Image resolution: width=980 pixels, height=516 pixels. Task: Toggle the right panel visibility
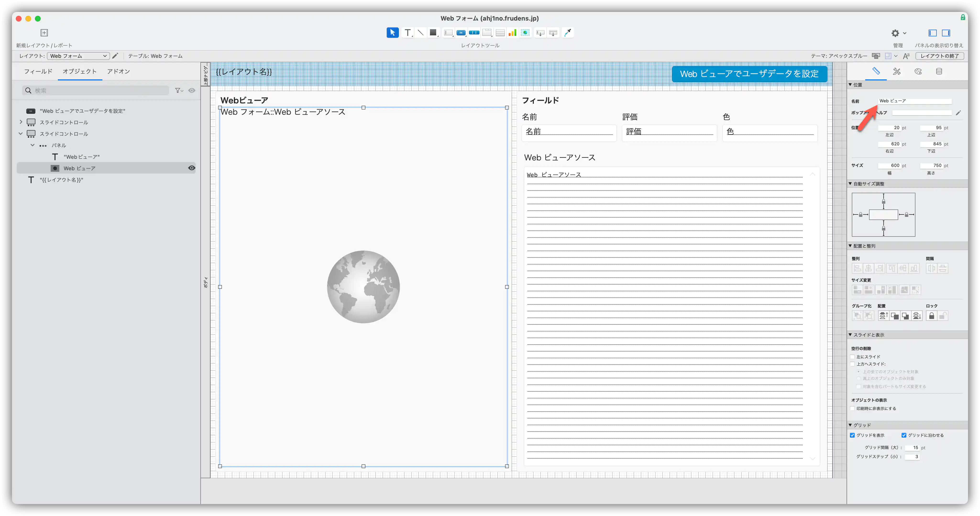946,33
